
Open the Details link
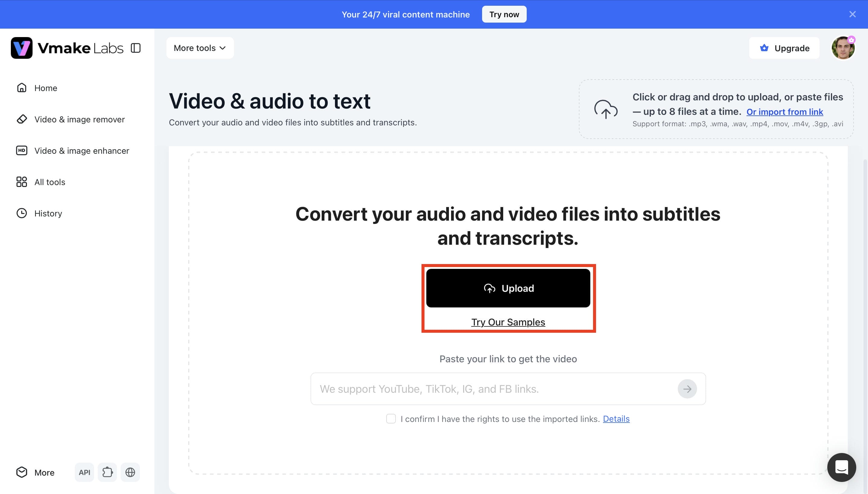tap(616, 419)
